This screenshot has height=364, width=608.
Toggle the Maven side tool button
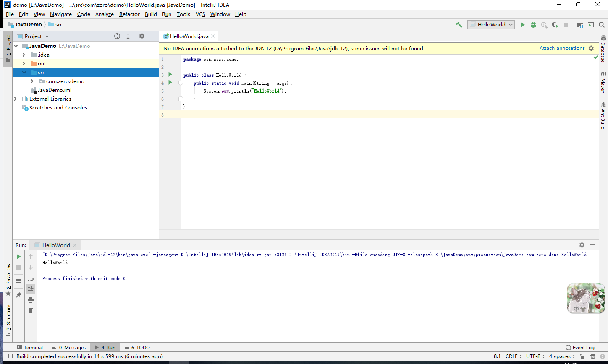[x=603, y=82]
